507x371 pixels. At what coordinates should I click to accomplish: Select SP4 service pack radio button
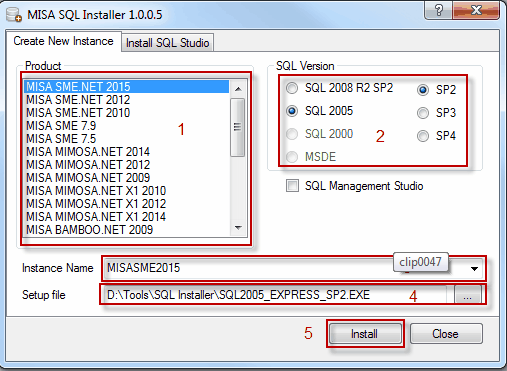point(423,136)
